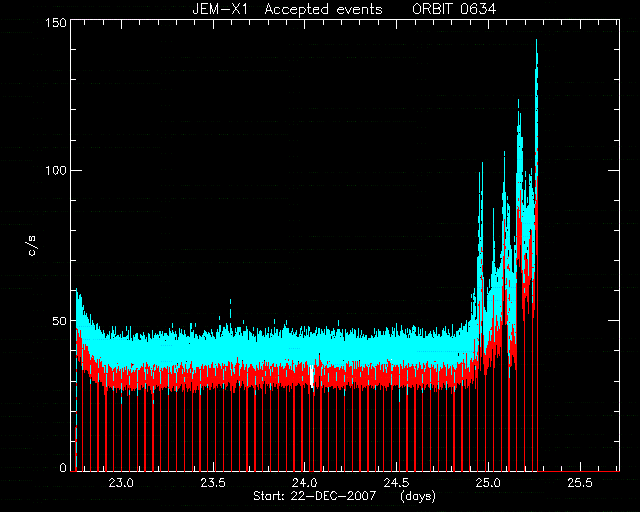
Task: Click the y-axis tick label 0
Action: click(x=63, y=467)
